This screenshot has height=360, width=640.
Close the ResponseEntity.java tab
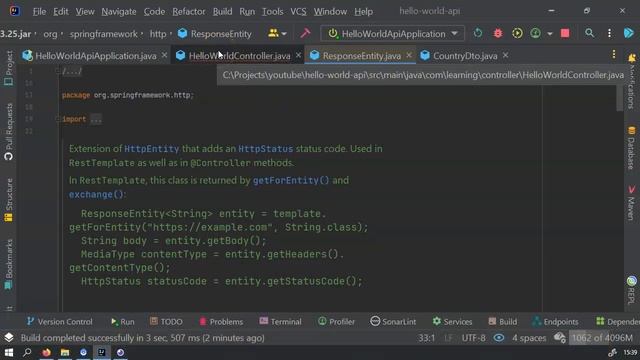point(409,55)
